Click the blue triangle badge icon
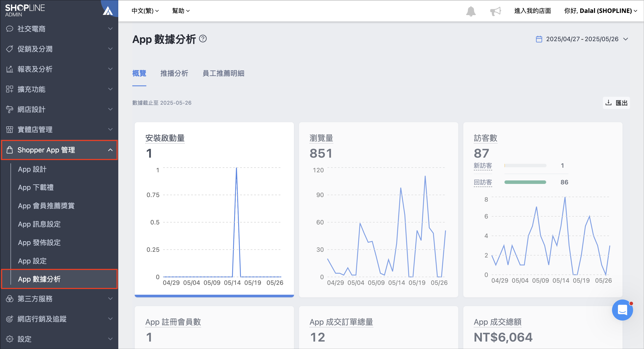The height and width of the screenshot is (349, 644). click(108, 11)
